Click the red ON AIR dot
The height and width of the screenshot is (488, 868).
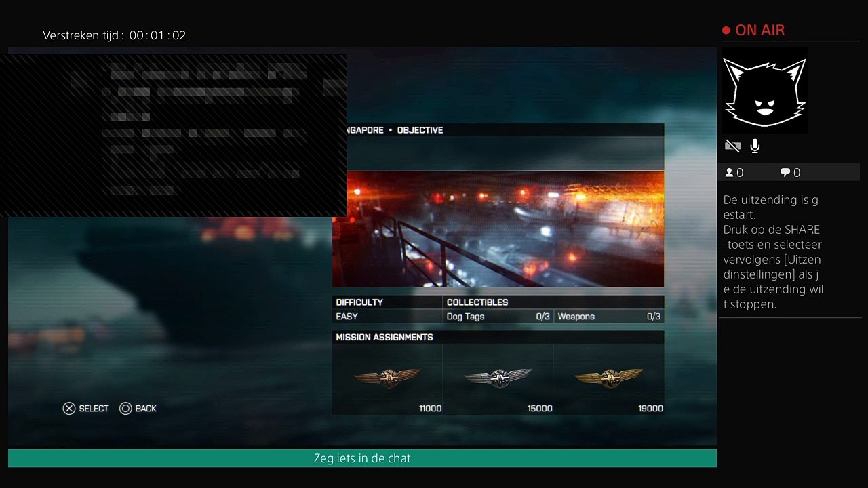(x=726, y=30)
